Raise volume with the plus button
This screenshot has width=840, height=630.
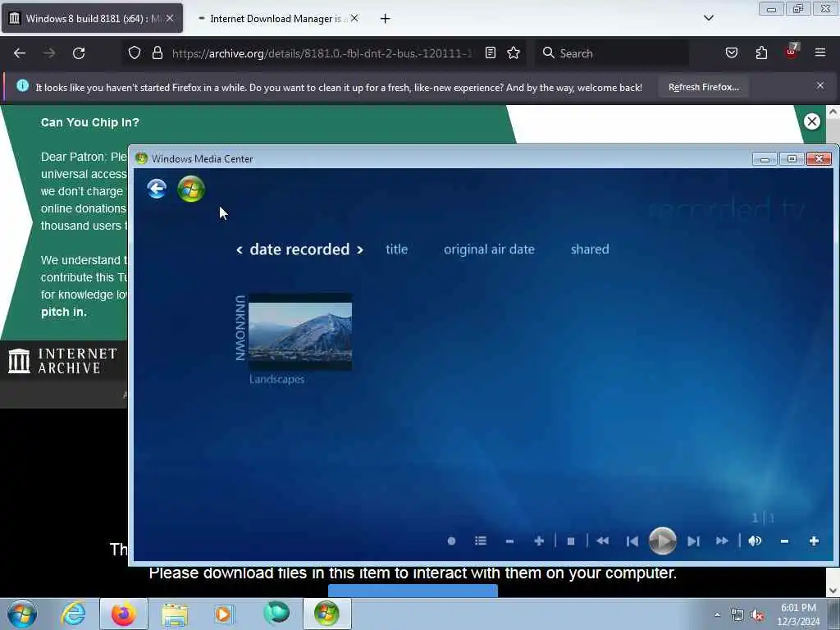click(x=814, y=541)
